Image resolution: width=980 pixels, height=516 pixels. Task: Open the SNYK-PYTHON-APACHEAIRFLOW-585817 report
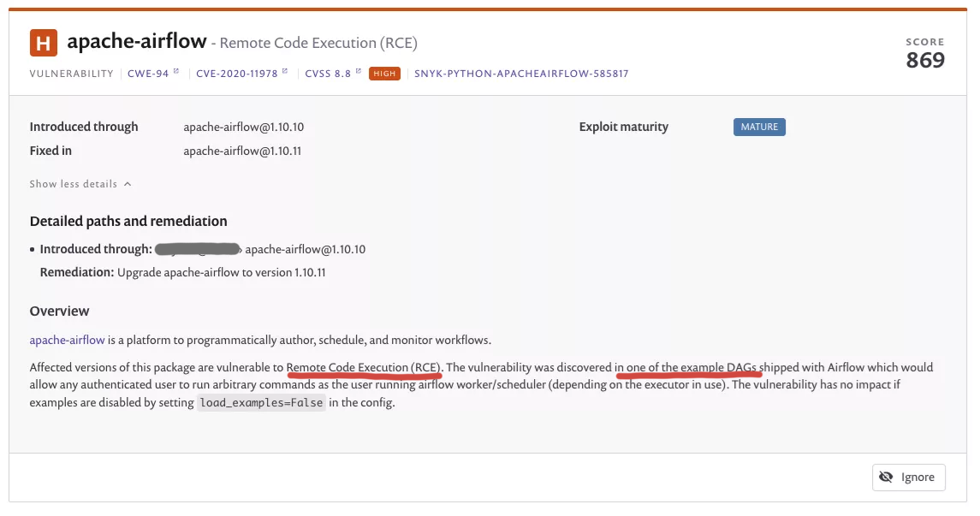[524, 74]
